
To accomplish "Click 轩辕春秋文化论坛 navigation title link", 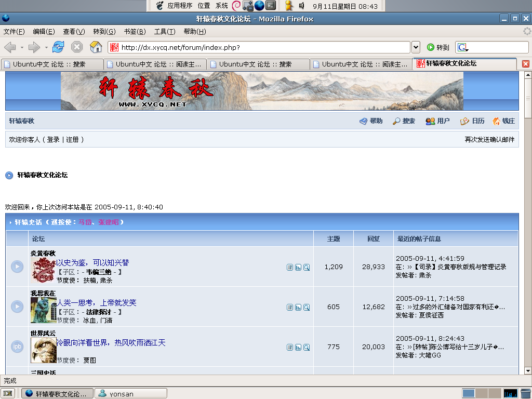I will tap(43, 175).
